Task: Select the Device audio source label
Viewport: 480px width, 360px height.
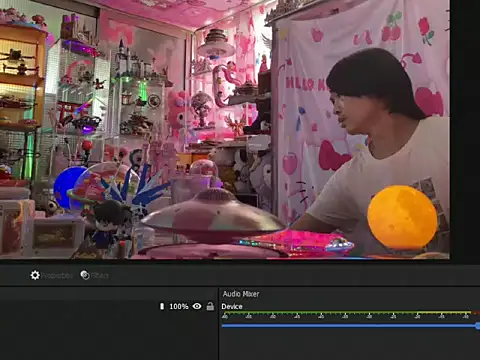Action: (232, 307)
